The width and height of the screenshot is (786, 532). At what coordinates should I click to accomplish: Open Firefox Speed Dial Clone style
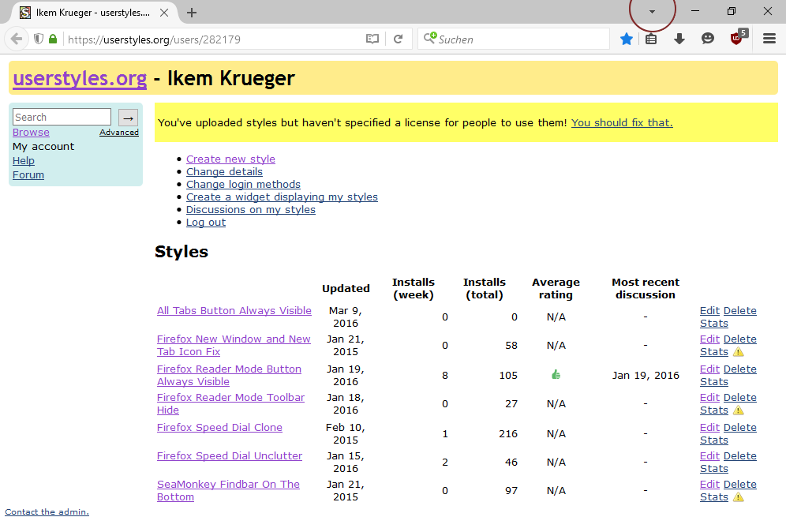pos(219,428)
